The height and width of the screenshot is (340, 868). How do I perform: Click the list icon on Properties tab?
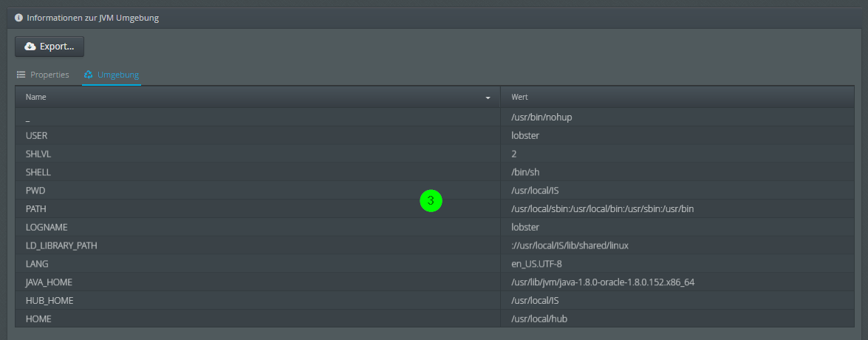[x=21, y=75]
